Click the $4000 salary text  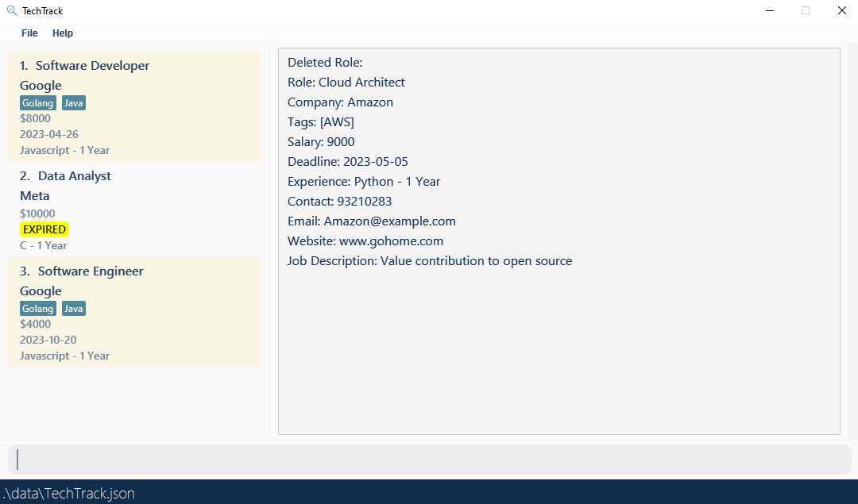coord(35,324)
